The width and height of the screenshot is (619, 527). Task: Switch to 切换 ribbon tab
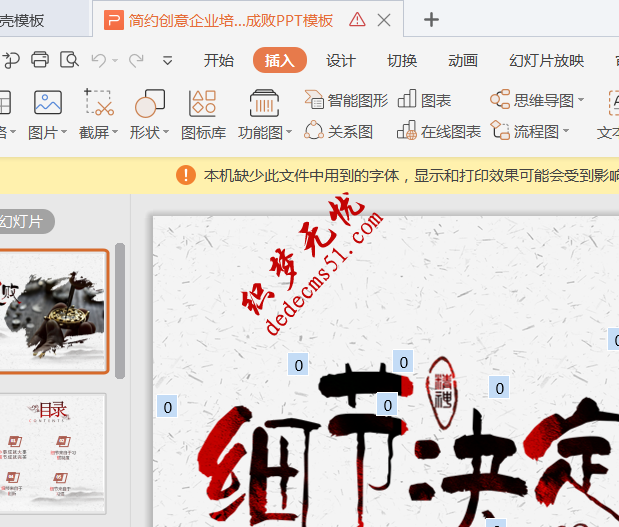[x=402, y=60]
